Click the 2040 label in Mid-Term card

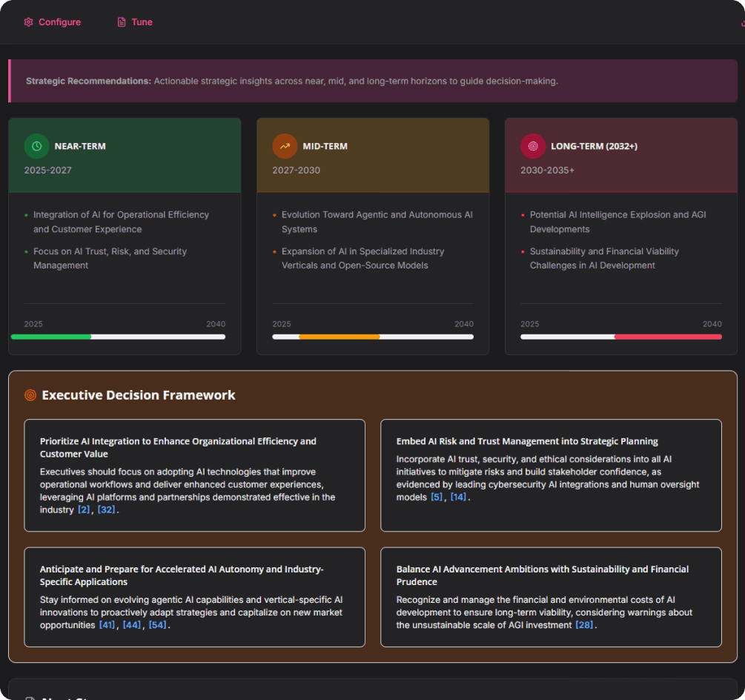tap(464, 324)
